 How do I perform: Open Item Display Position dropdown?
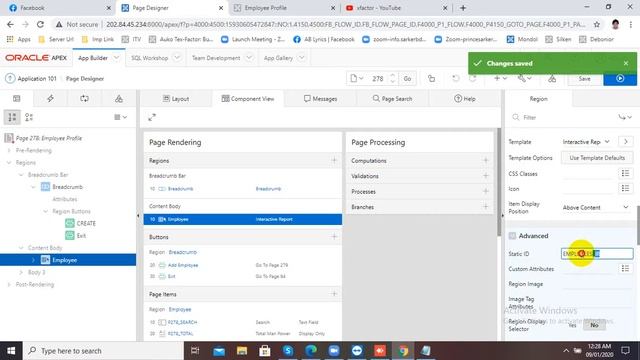[x=596, y=207]
